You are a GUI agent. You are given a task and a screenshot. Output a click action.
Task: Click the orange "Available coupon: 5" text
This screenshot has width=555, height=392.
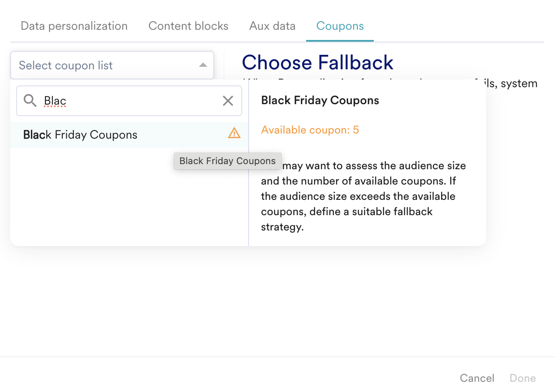coord(310,130)
